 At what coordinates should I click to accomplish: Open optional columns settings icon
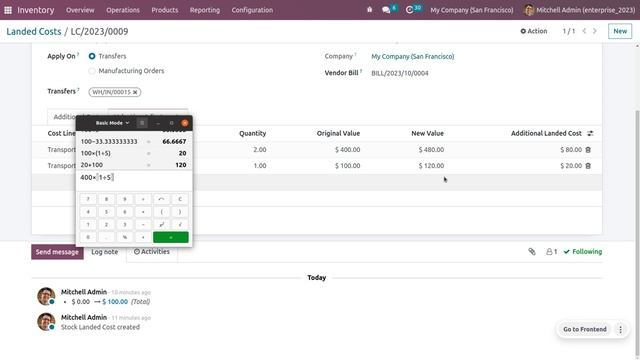tap(590, 133)
